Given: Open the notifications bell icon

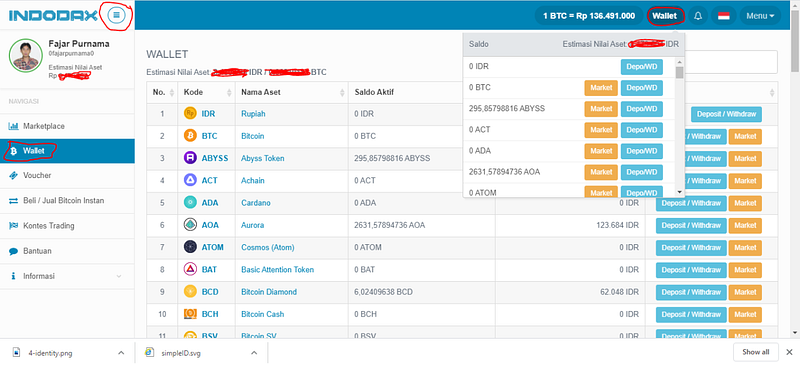Looking at the screenshot, I should [698, 16].
